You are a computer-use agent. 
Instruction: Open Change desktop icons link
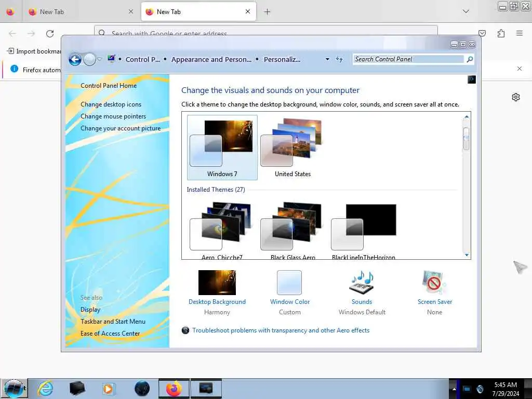click(x=111, y=104)
